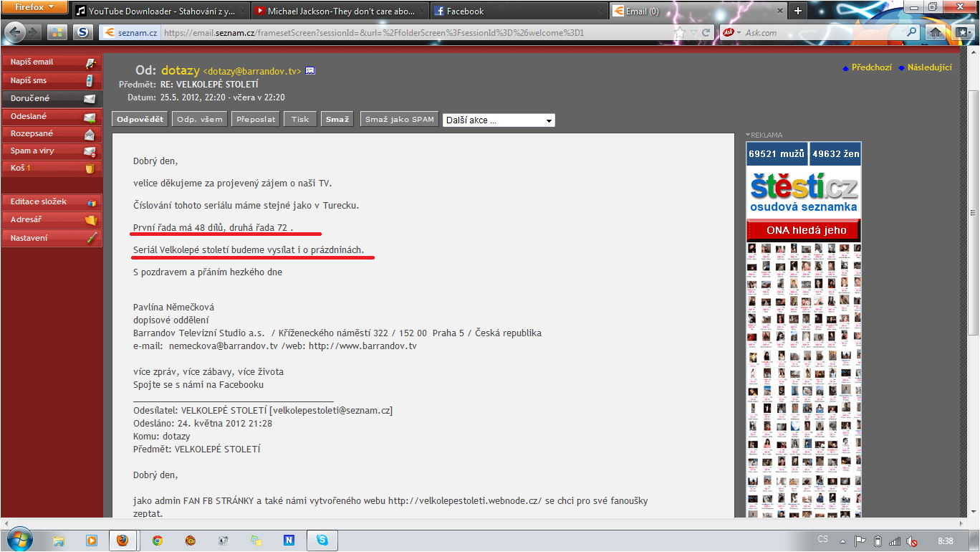
Task: Open the Ask search engine selector arrow
Action: 737,32
